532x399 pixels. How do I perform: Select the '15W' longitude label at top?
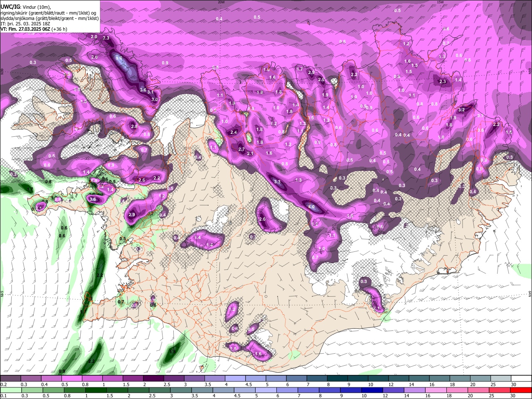click(441, 2)
